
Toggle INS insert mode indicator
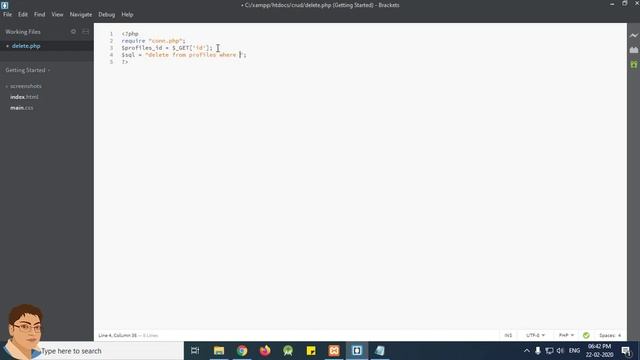tap(508, 335)
